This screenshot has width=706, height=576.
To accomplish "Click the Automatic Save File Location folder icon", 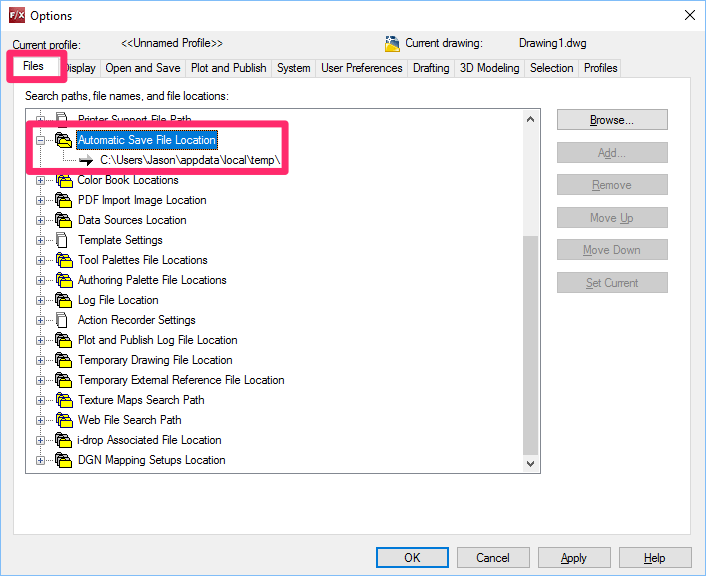I will (x=63, y=140).
